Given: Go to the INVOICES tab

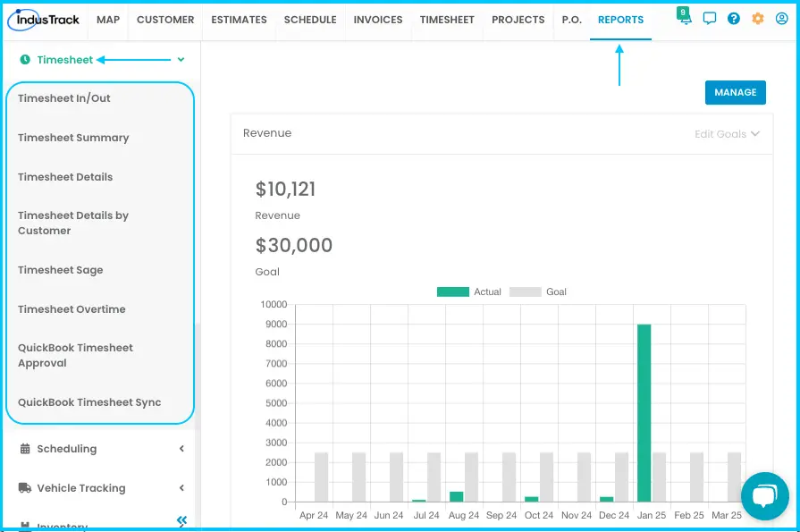Looking at the screenshot, I should (378, 20).
